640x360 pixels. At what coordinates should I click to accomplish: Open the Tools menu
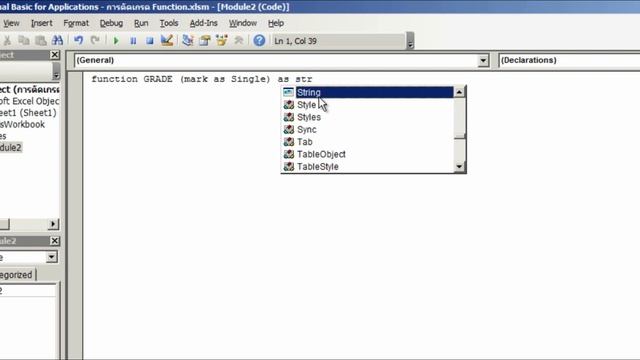[x=169, y=23]
